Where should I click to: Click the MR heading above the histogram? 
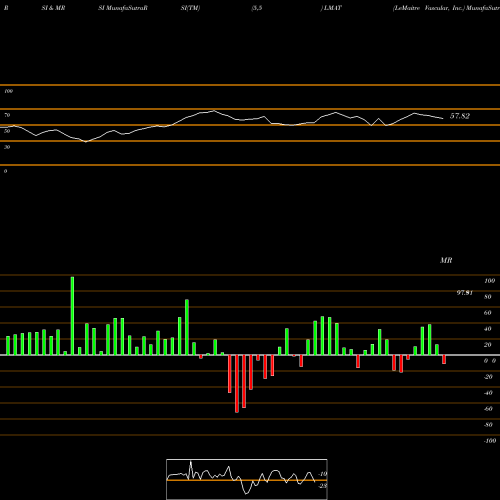pyautogui.click(x=446, y=260)
